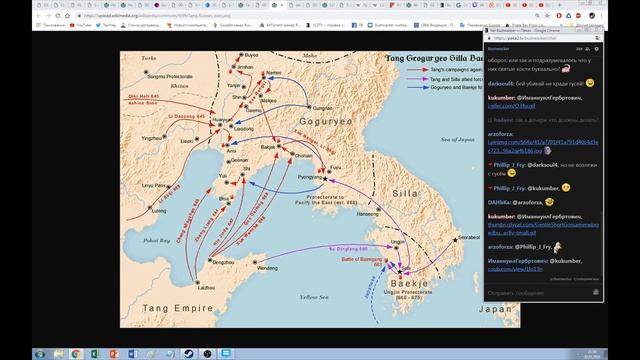The width and height of the screenshot is (640, 360).
Task: Open chat settings gear icon in popup
Action: pyautogui.click(x=596, y=49)
